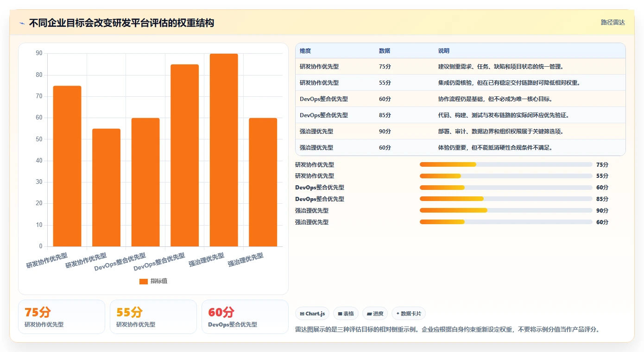The width and height of the screenshot is (644, 352).
Task: Click the 指标值 legend text
Action: click(x=159, y=281)
